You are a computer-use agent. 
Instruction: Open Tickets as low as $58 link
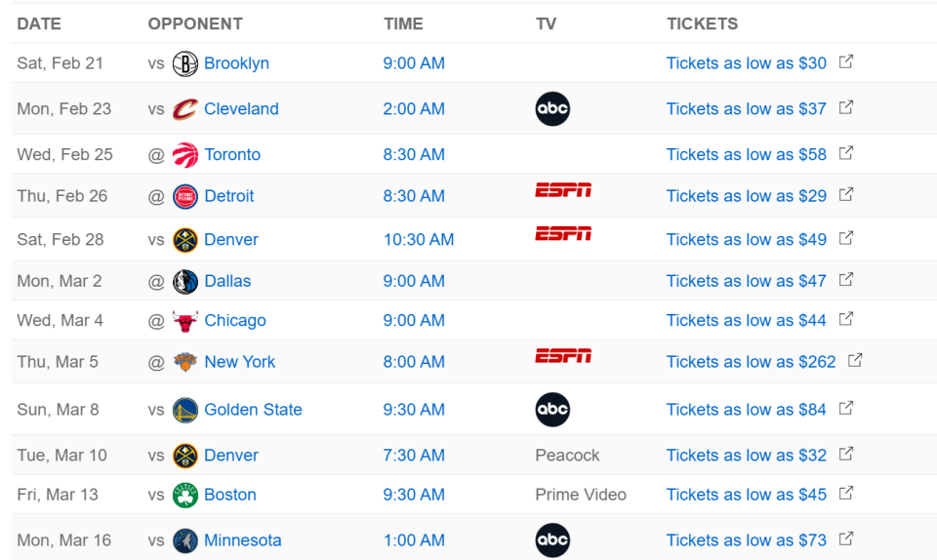[x=746, y=154]
